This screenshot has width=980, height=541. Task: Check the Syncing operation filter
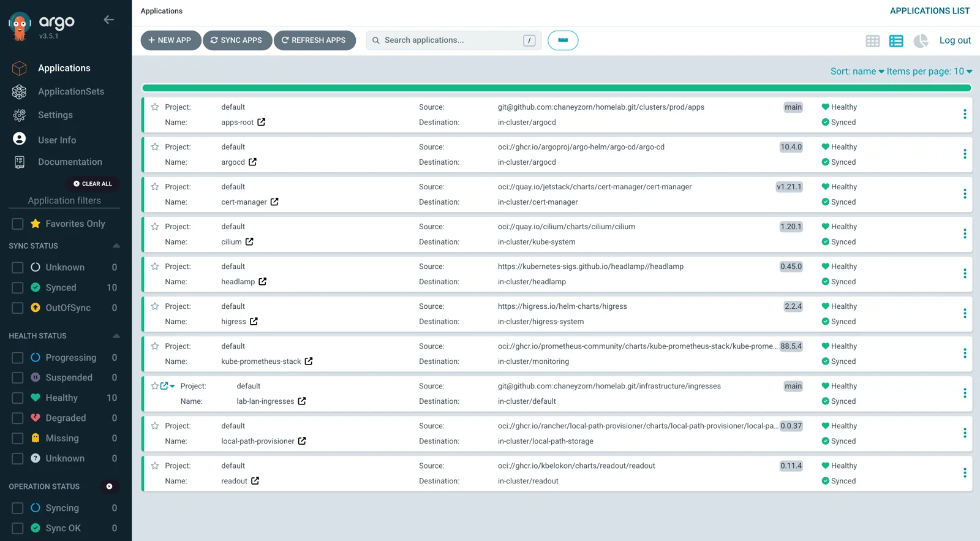point(18,508)
